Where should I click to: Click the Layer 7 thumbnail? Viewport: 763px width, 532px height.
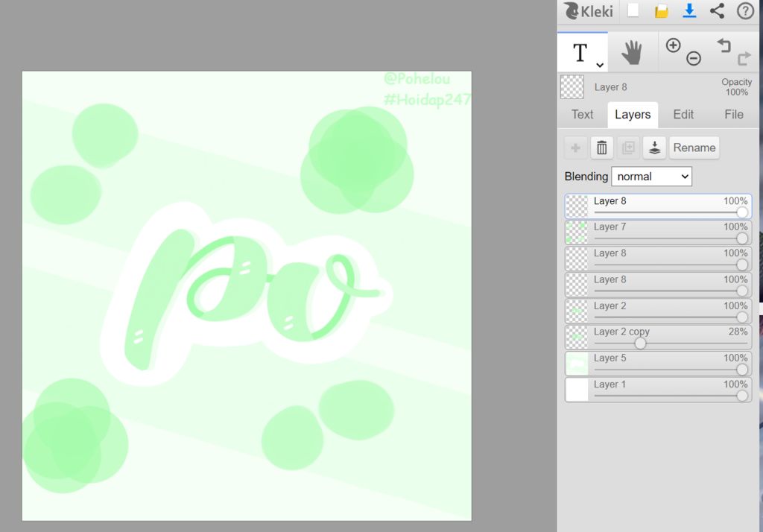pyautogui.click(x=577, y=232)
